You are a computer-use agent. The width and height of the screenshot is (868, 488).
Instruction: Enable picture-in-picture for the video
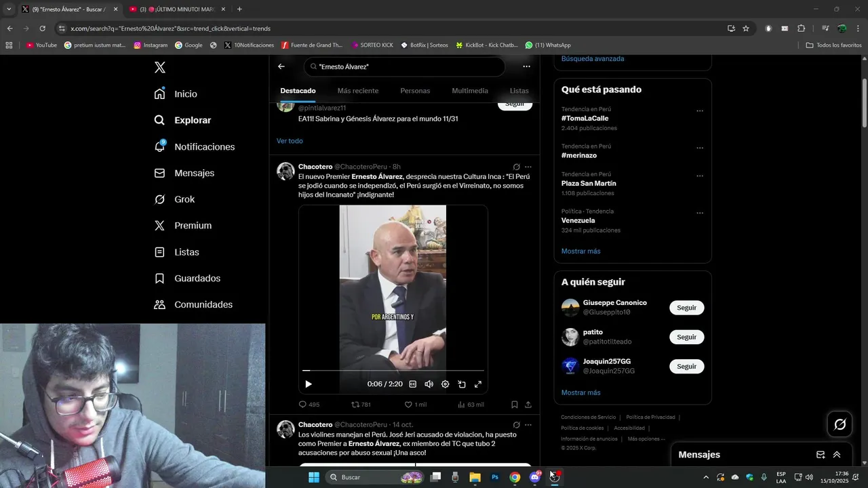coord(462,384)
